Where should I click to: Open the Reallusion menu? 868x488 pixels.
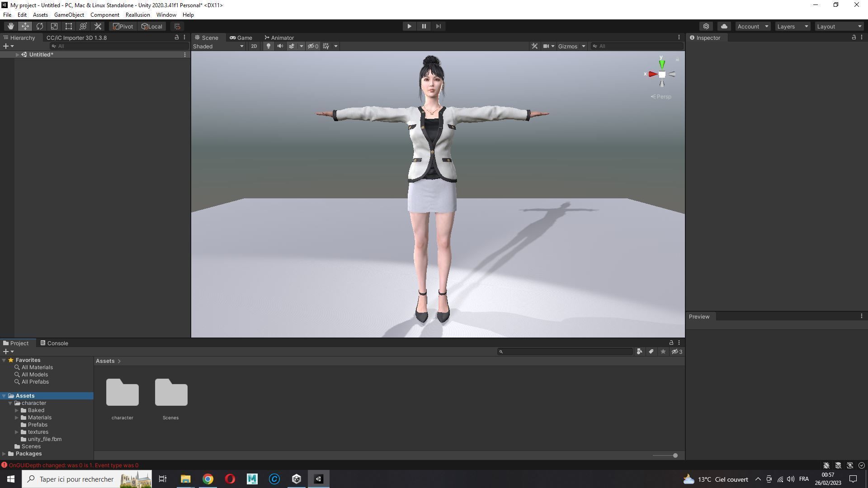click(x=137, y=15)
